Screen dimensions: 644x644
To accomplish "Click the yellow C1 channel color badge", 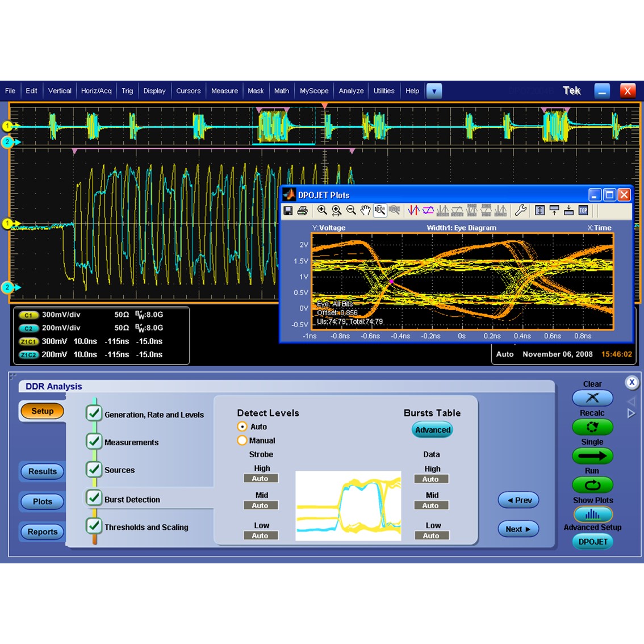I will (x=28, y=315).
